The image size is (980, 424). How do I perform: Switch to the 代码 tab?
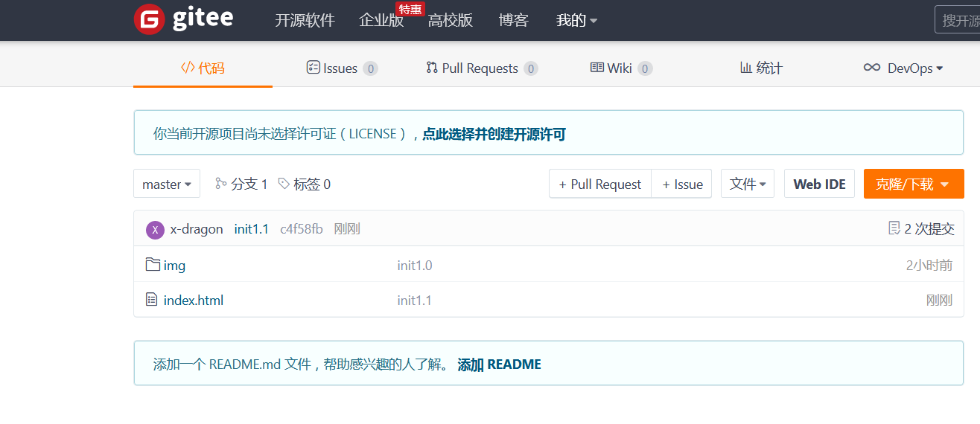(x=203, y=68)
